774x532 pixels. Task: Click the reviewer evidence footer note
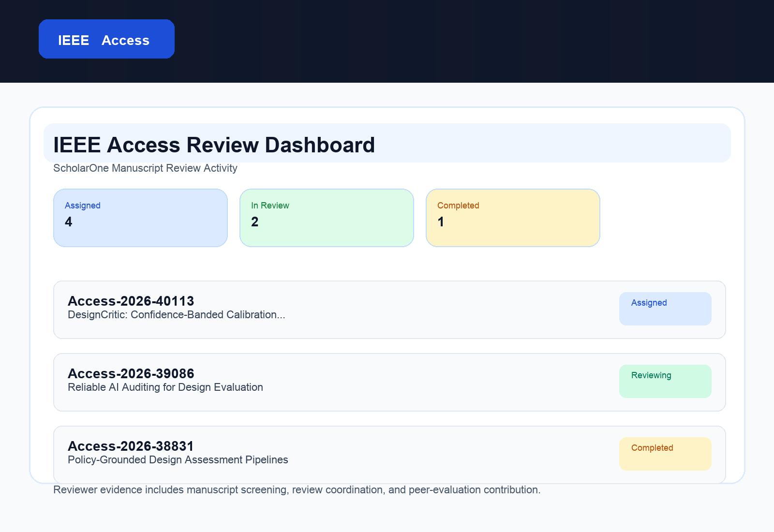[x=297, y=490]
